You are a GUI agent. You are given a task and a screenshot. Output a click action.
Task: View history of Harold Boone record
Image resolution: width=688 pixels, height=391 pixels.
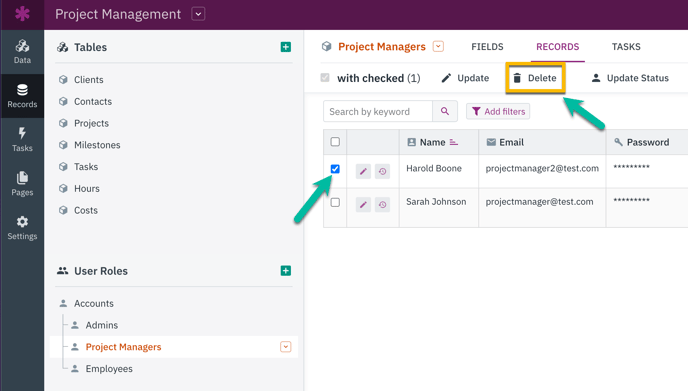[383, 171]
